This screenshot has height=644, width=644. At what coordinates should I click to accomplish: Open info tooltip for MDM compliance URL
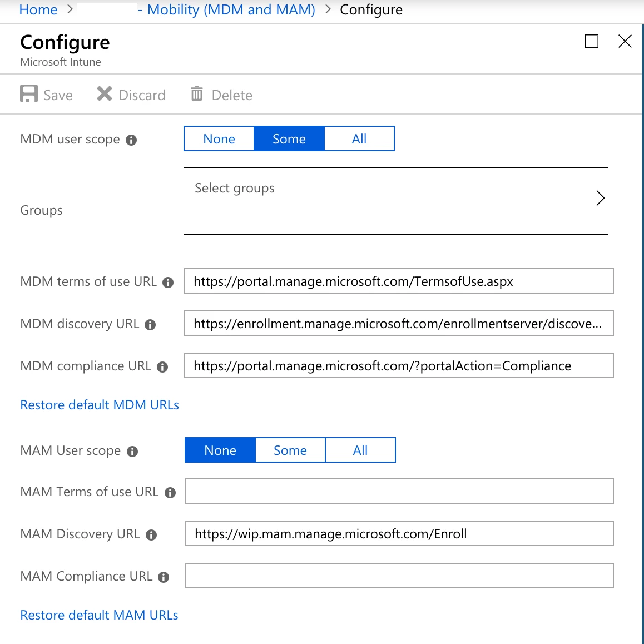162,367
